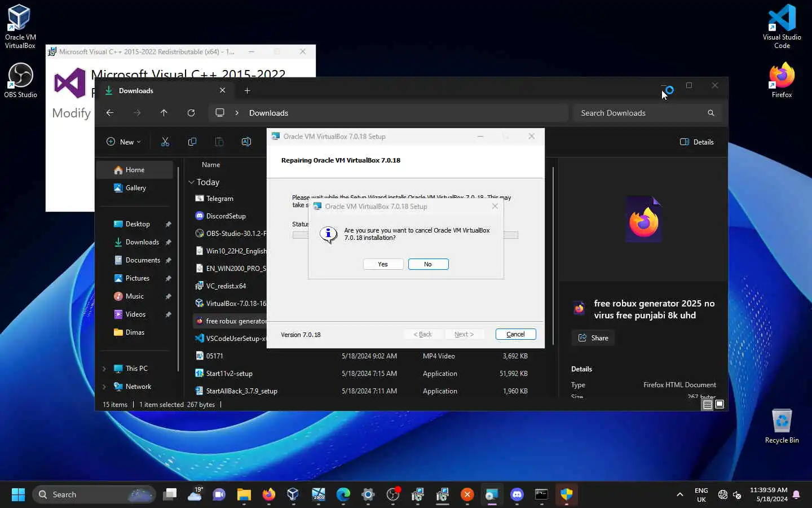
Task: Click the pin icon next to Pictures
Action: (168, 278)
